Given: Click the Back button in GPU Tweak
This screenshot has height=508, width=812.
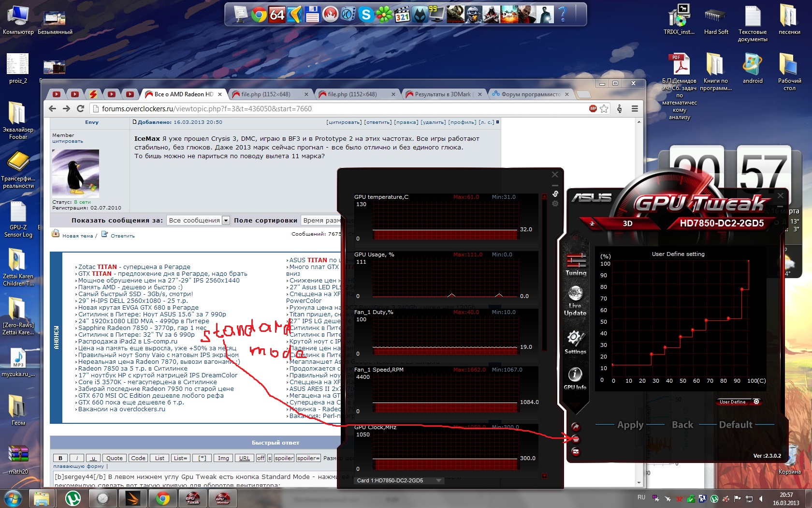Looking at the screenshot, I should coord(682,425).
